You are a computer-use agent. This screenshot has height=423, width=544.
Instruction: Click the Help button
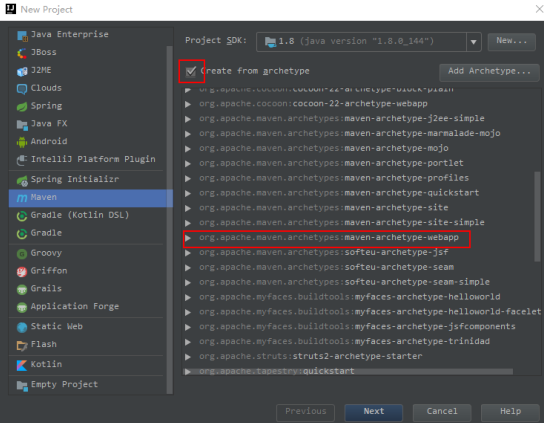pos(510,412)
